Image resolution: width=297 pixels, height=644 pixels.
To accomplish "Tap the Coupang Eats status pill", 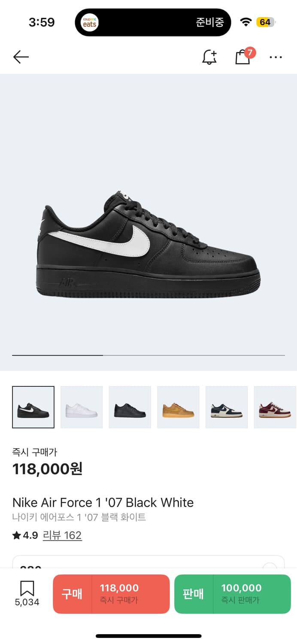I will tap(153, 22).
